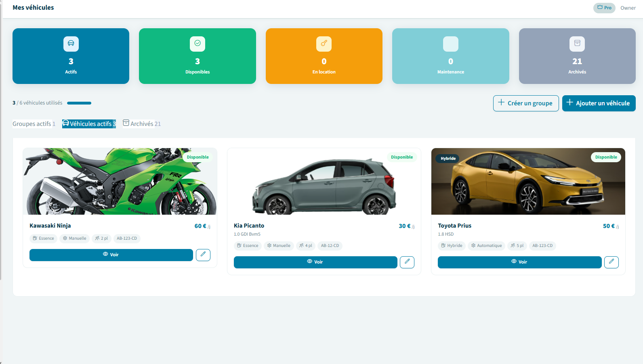
Task: Click the eye icon on Kia Picanto Voir button
Action: 310,261
